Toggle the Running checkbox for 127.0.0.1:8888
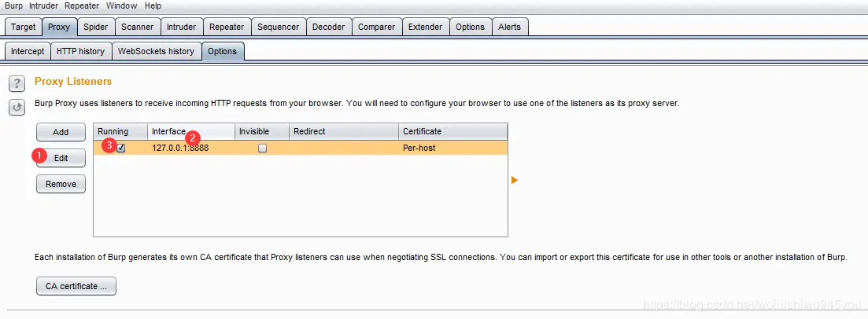Screen dimensions: 868x319 (121, 148)
